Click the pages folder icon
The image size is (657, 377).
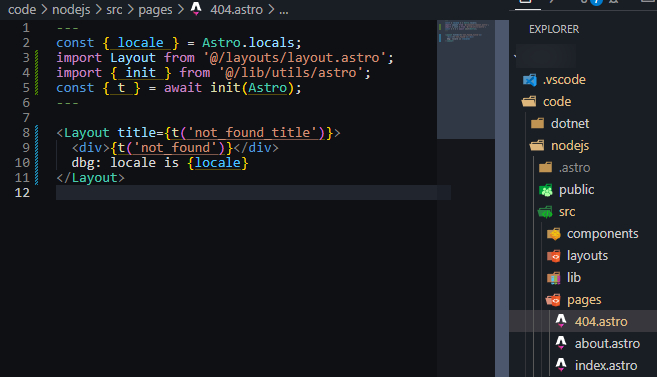point(553,300)
